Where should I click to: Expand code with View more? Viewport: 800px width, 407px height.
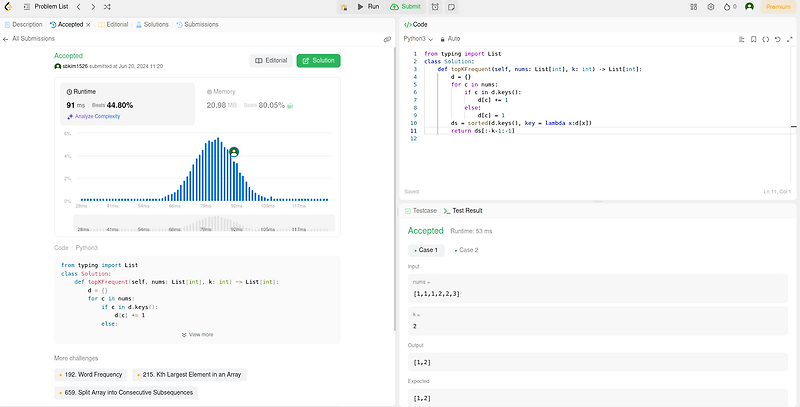click(x=197, y=335)
